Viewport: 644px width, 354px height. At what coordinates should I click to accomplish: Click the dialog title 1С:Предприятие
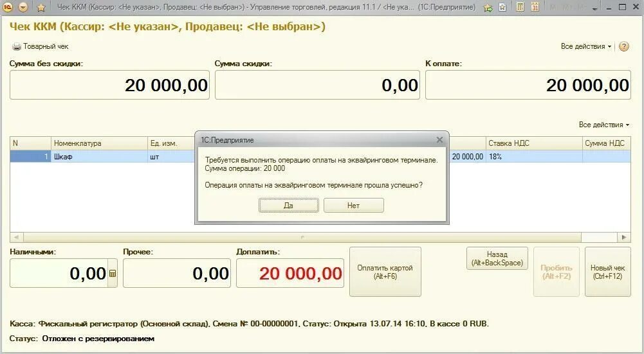point(227,140)
